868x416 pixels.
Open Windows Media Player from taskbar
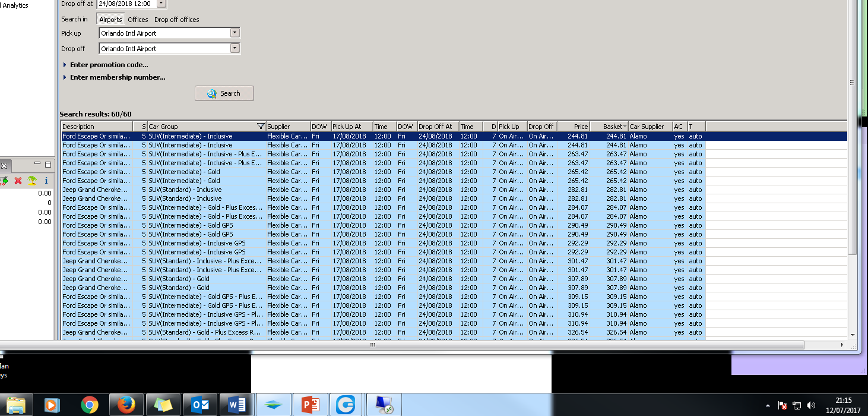pos(52,405)
